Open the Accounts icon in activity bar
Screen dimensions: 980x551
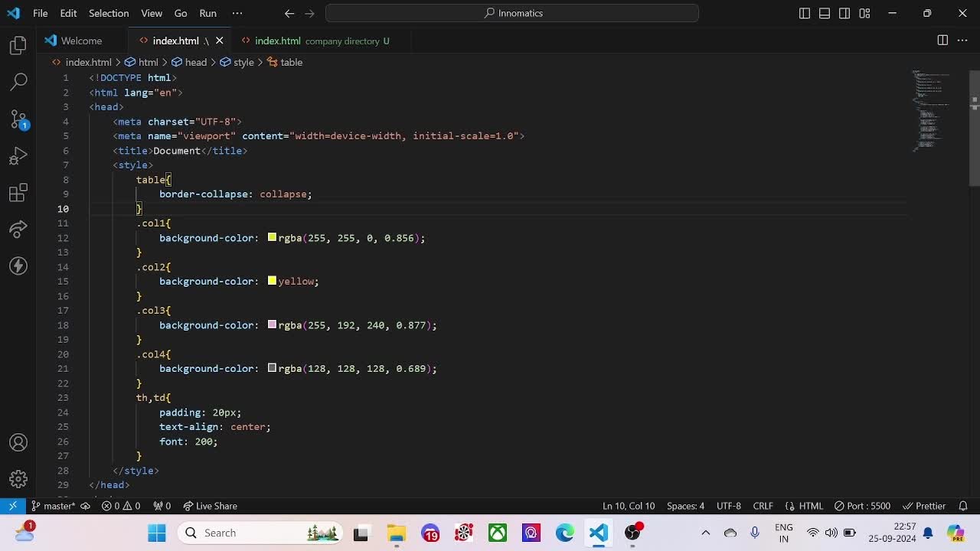click(18, 443)
